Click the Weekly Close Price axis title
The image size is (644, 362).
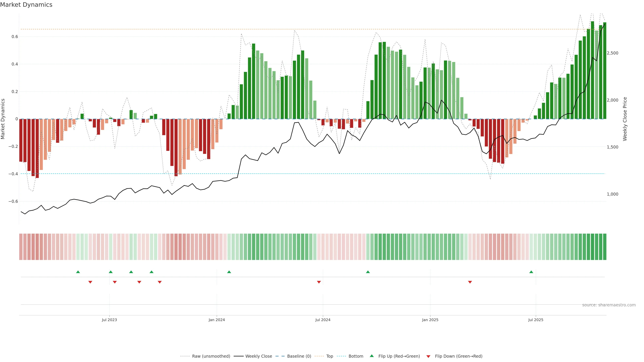coord(625,119)
